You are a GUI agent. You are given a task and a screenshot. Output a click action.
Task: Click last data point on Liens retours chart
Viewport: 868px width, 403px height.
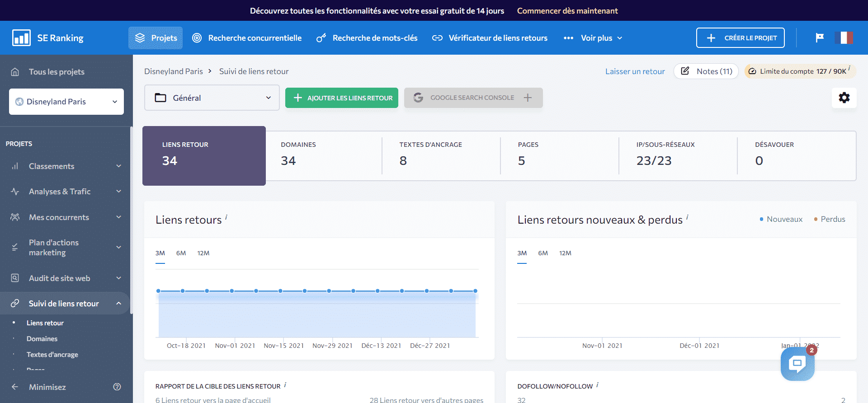475,291
